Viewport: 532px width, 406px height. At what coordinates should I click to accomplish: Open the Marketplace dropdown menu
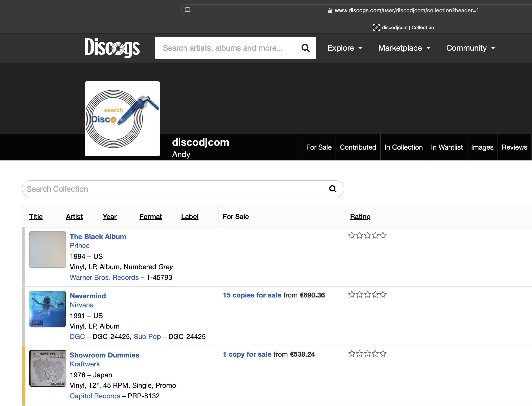tap(404, 48)
